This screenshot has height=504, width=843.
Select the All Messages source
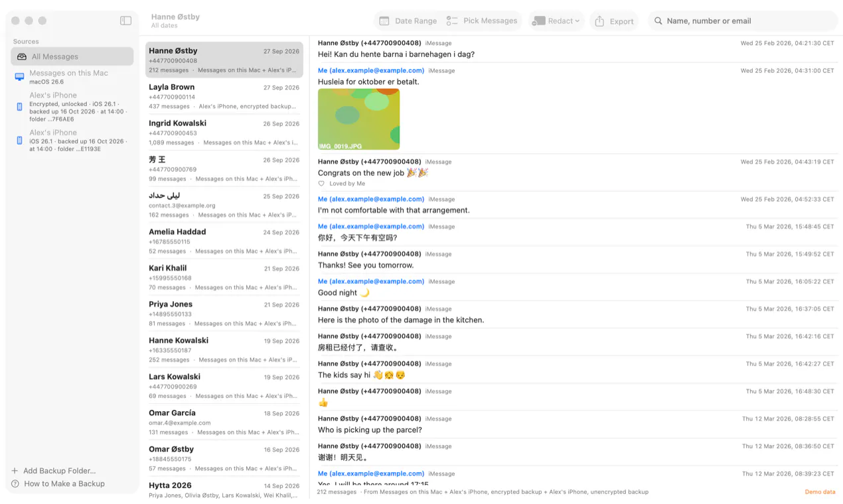pyautogui.click(x=72, y=56)
